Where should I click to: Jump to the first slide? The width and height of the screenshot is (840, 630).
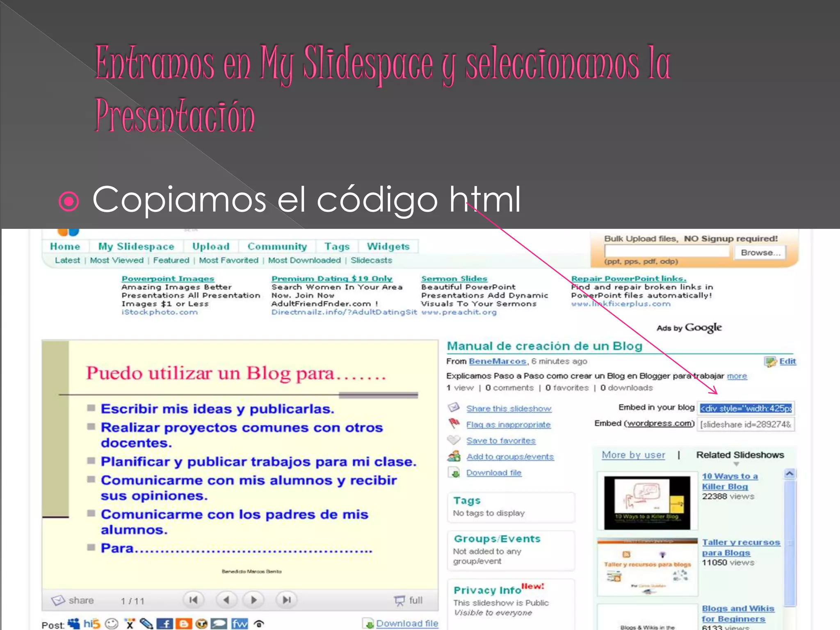pyautogui.click(x=193, y=600)
